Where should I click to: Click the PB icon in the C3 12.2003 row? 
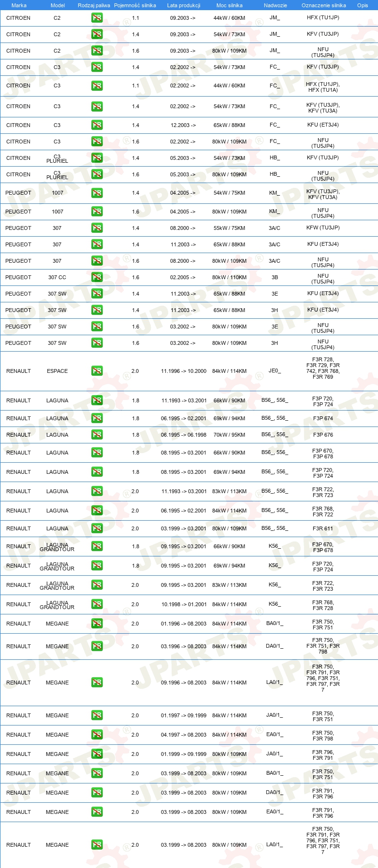pos(97,125)
